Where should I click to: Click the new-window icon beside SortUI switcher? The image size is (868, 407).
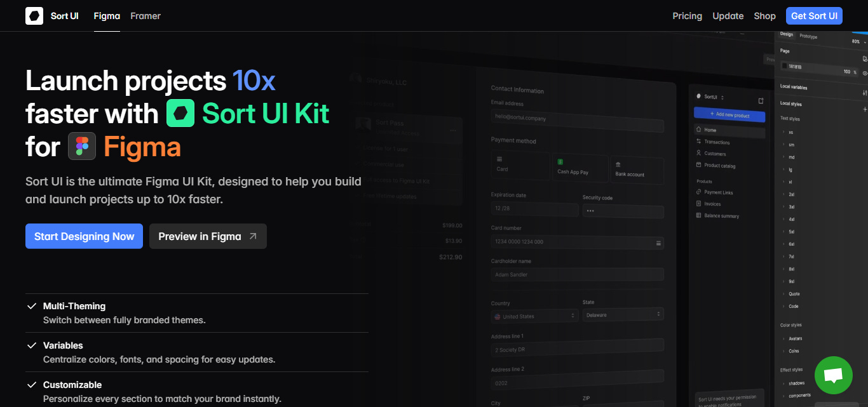[761, 100]
